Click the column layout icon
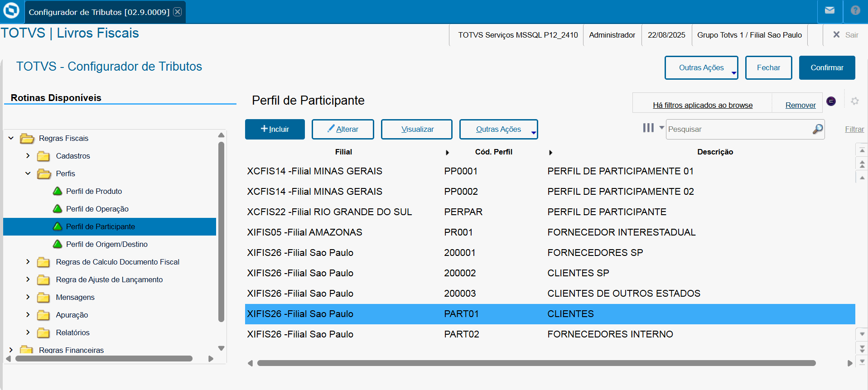The height and width of the screenshot is (390, 868). [x=648, y=128]
